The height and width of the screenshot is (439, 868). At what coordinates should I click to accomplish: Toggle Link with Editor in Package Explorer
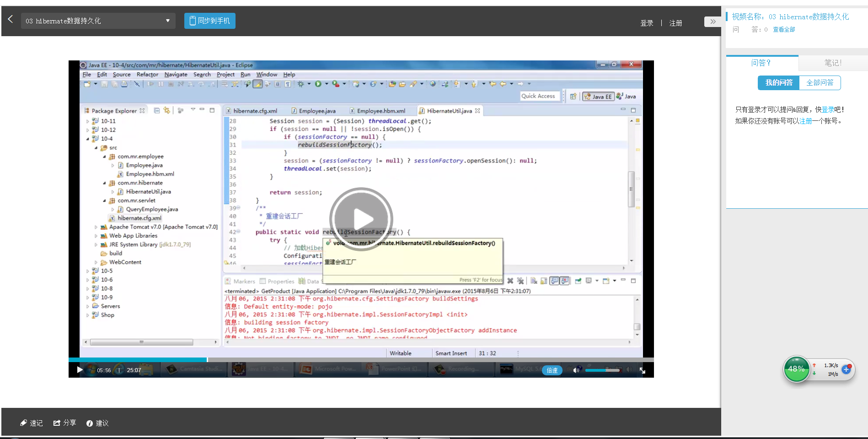point(166,110)
